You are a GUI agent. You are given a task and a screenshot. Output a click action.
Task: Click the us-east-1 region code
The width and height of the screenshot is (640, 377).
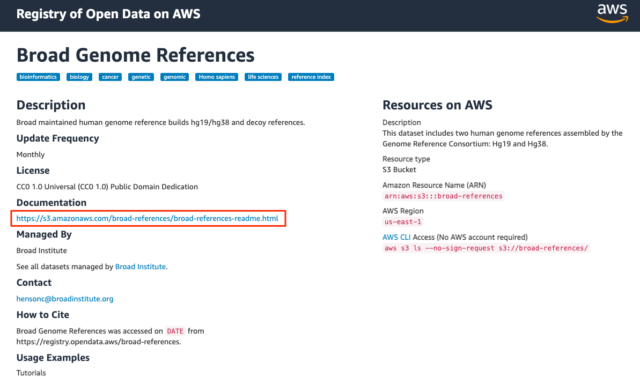click(402, 222)
